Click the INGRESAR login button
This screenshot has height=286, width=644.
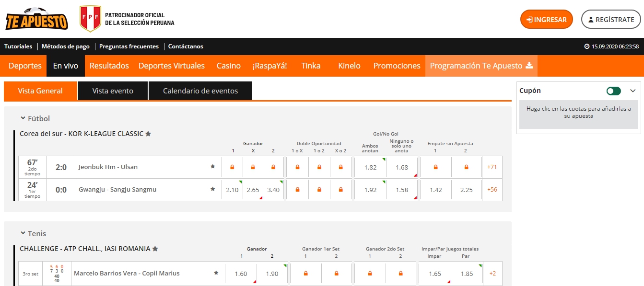pyautogui.click(x=546, y=20)
